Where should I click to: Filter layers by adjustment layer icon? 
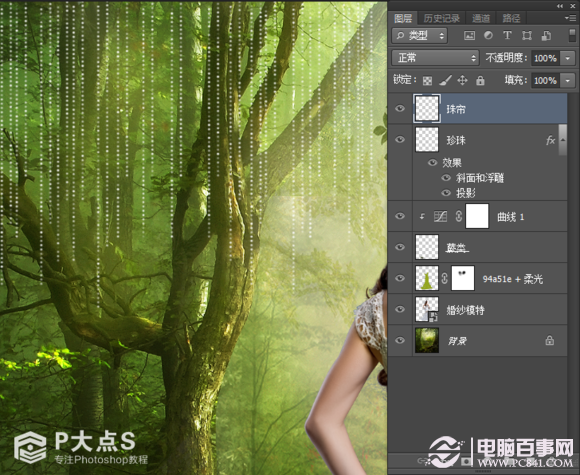coord(488,35)
